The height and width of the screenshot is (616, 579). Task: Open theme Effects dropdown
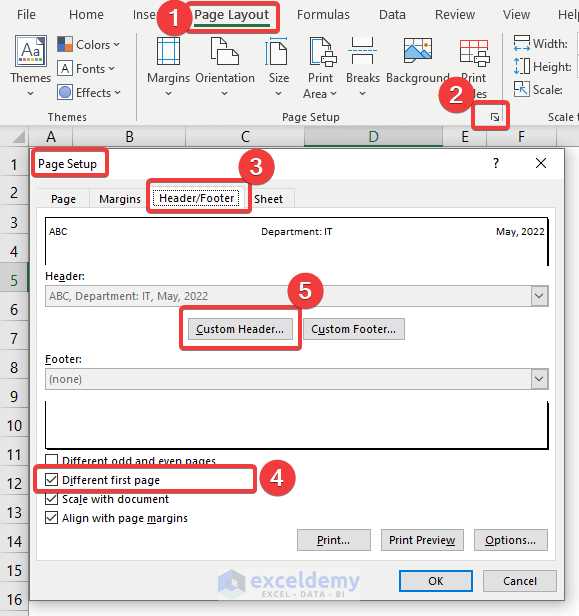(x=89, y=93)
